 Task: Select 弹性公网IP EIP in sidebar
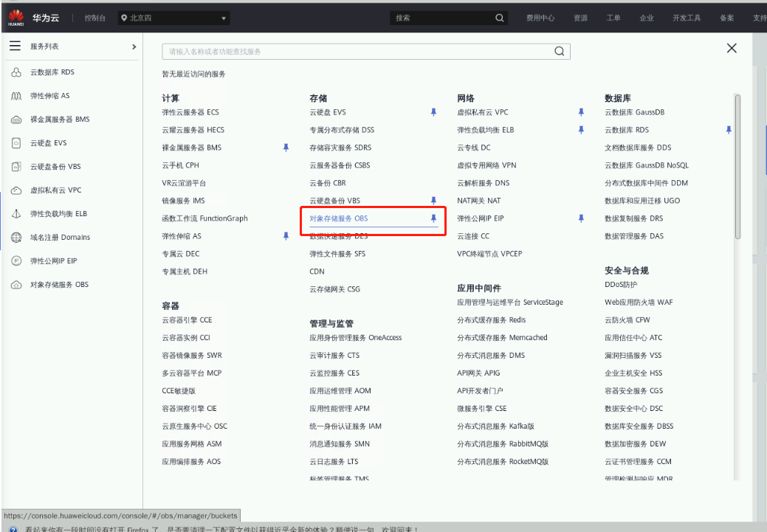click(x=54, y=260)
